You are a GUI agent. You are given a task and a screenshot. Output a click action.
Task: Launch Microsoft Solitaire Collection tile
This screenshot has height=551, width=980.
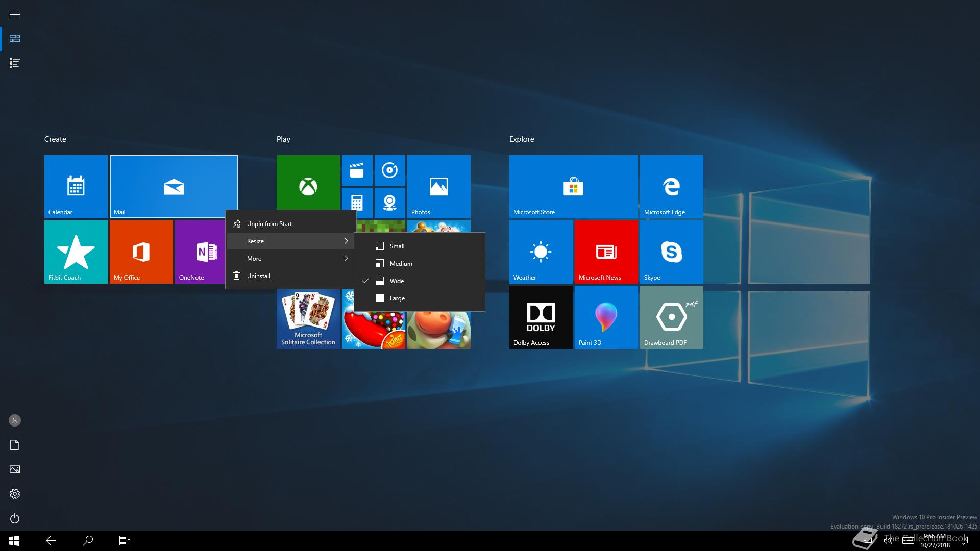click(x=308, y=319)
